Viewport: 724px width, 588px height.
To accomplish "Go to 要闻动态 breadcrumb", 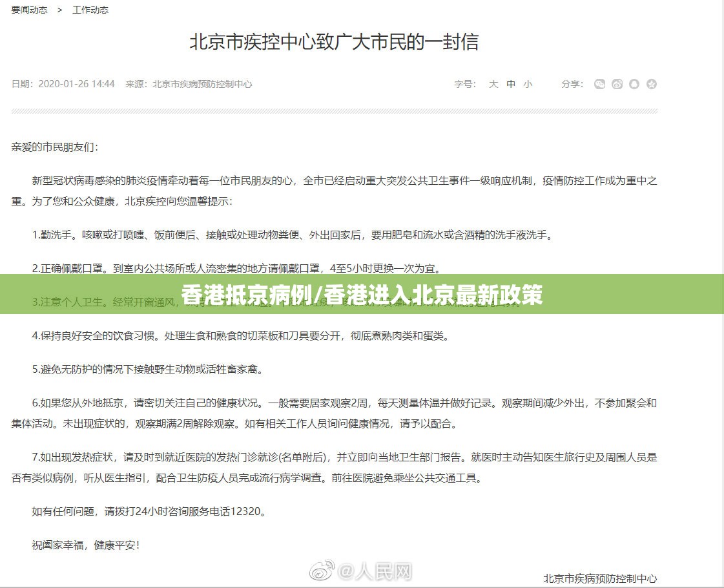I will 29,10.
